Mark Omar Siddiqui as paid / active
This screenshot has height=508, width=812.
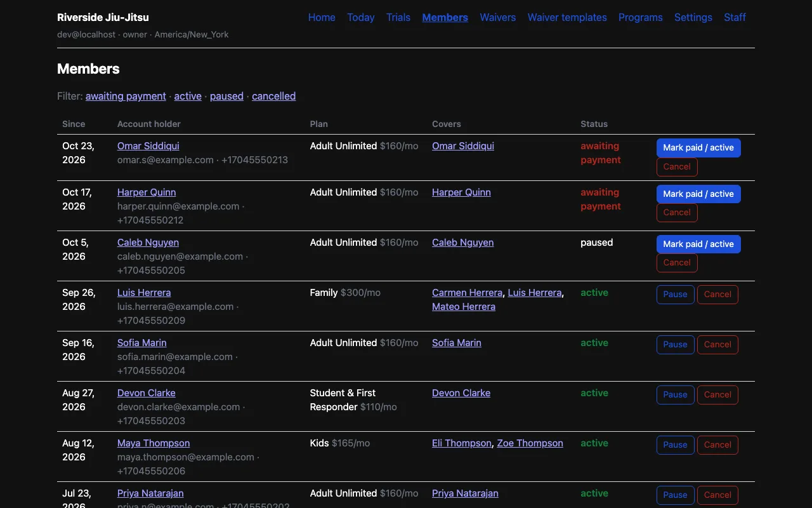(698, 148)
